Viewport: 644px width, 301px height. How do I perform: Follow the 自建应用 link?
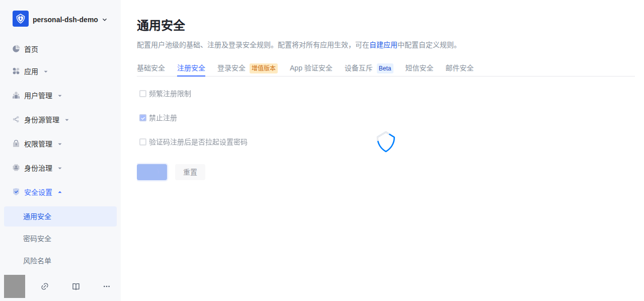(383, 45)
